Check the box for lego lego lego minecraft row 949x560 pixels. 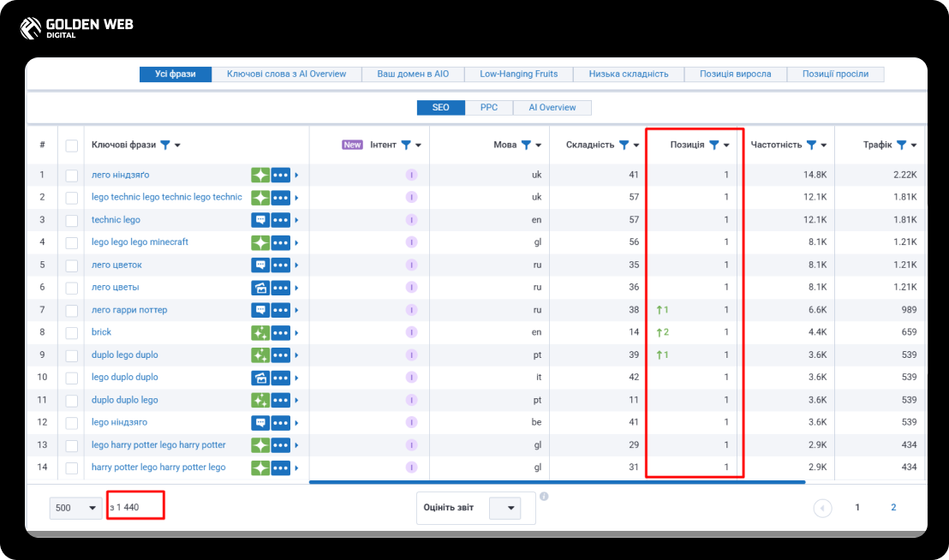(x=71, y=243)
